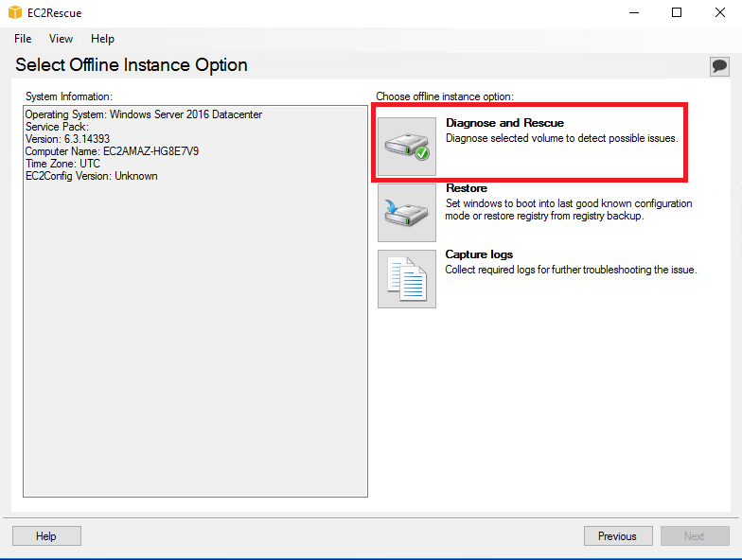Go back with the Previous button
Viewport: 742px width, 560px height.
[618, 535]
